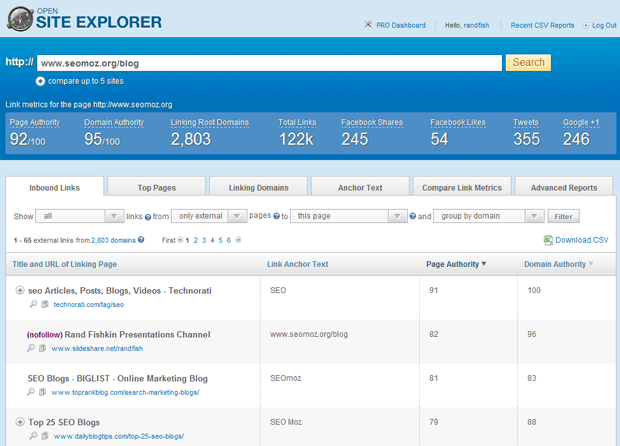
Task: Open the 'this page' target dropdown
Action: coord(347,216)
